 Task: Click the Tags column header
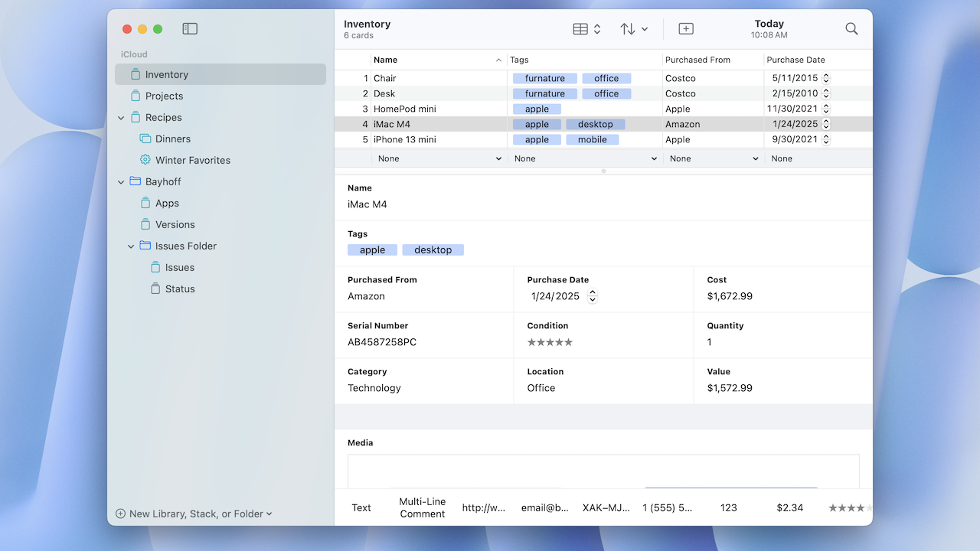coord(585,60)
